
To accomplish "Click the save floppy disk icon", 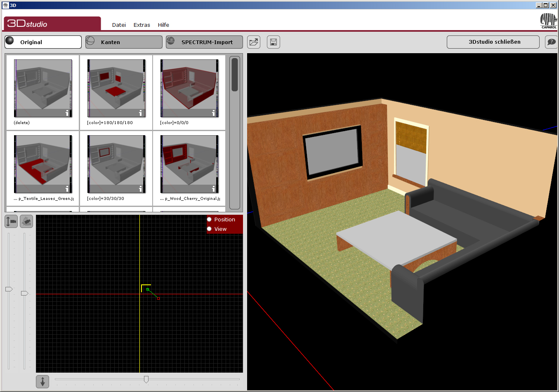I will point(273,42).
